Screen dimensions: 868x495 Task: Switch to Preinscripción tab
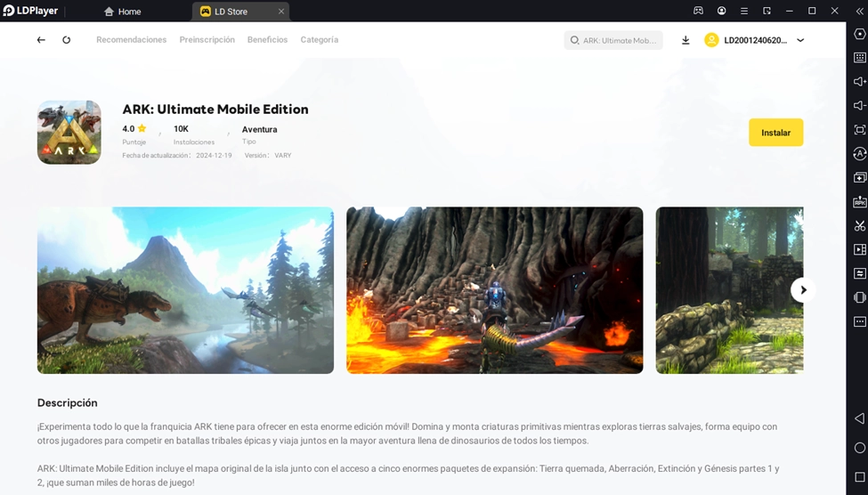(x=207, y=40)
